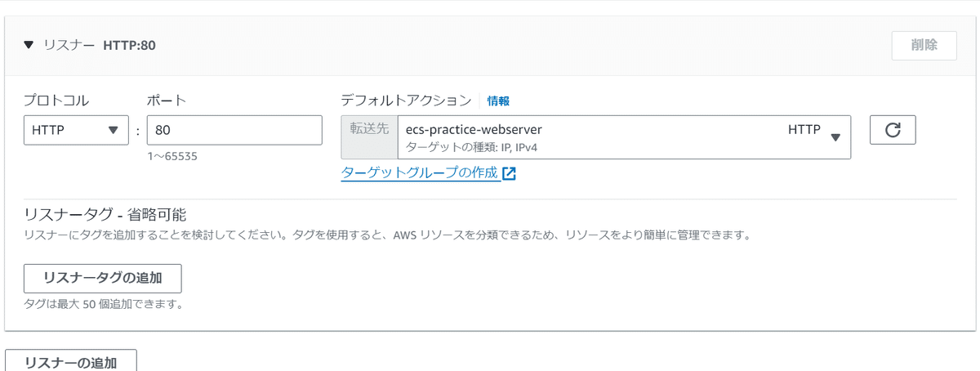Open the 情報 link beside デフォルトアクション
Screen dimensions: 980x371
click(x=498, y=101)
